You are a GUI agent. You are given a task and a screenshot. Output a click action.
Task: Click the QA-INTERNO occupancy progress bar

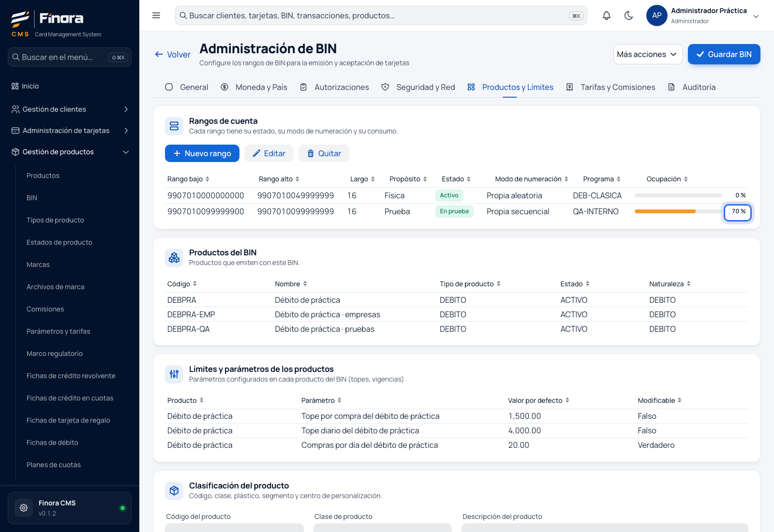coord(678,211)
